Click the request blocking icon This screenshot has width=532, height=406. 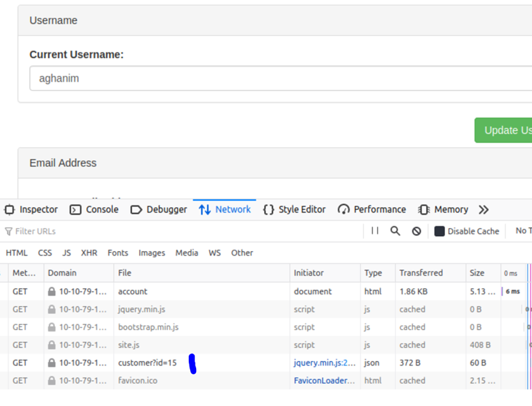tap(416, 231)
